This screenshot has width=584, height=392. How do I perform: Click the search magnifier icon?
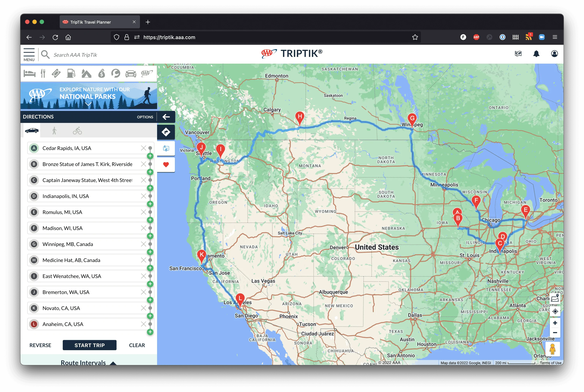45,54
